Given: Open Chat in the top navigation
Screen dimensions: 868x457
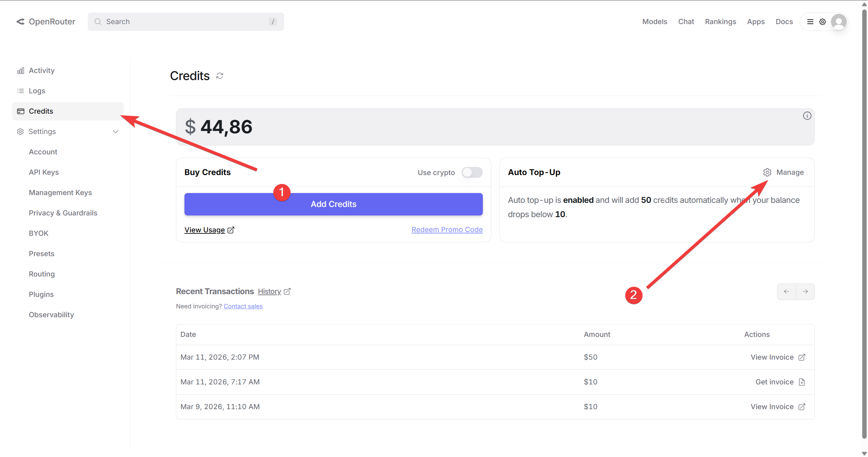Looking at the screenshot, I should tap(686, 22).
